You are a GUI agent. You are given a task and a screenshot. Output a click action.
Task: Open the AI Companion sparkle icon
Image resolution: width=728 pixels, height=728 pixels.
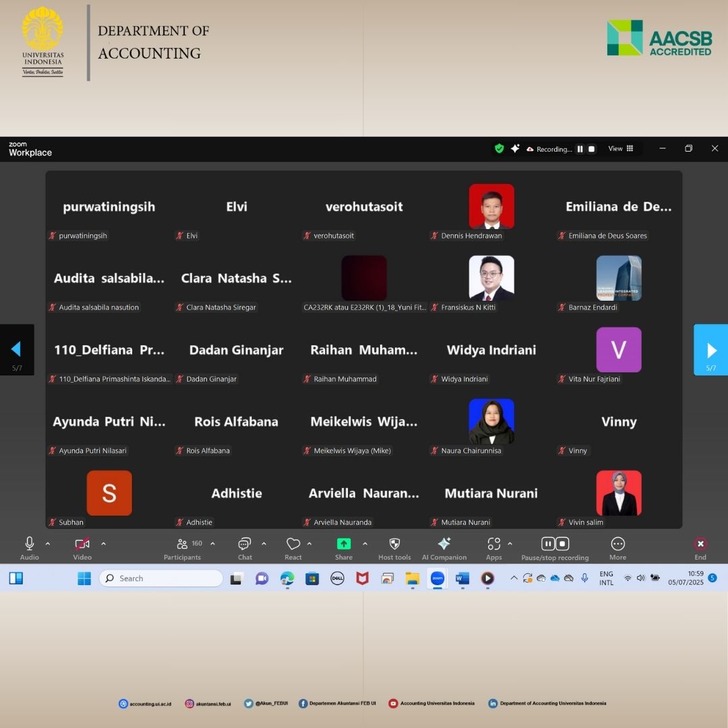pos(444,544)
